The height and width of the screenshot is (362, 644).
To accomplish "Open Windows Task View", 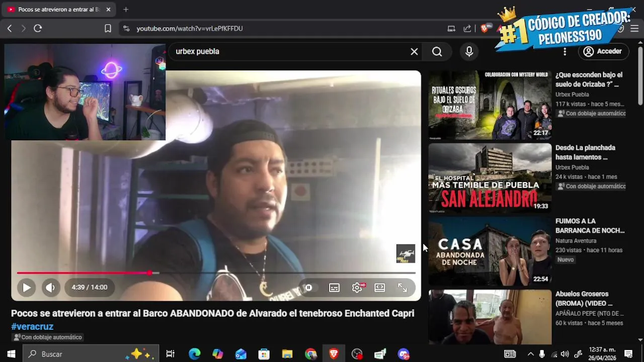I will coord(170,354).
